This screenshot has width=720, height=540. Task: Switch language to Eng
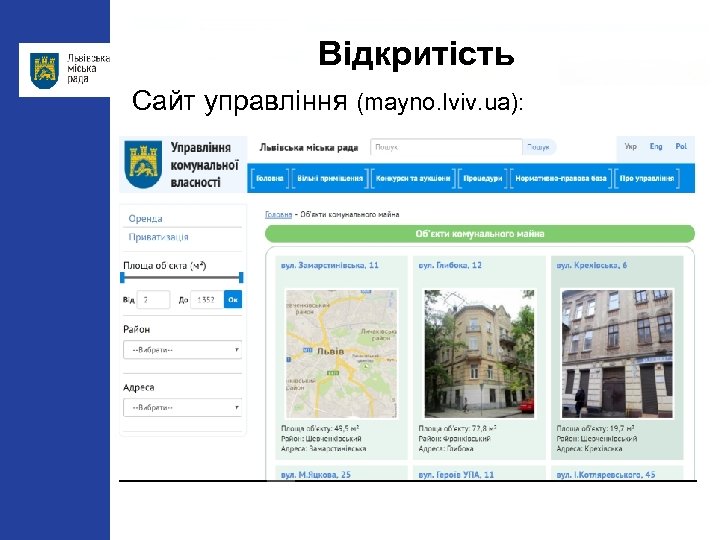(656, 146)
